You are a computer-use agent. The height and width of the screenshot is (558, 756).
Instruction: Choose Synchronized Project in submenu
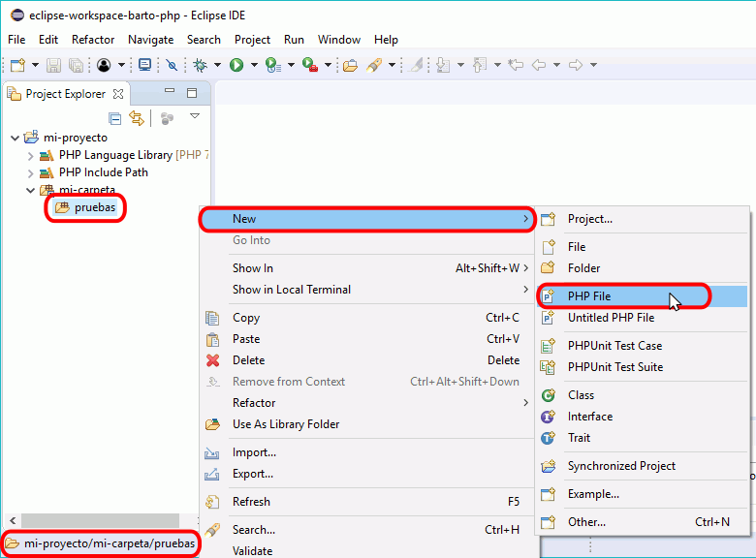(643, 466)
